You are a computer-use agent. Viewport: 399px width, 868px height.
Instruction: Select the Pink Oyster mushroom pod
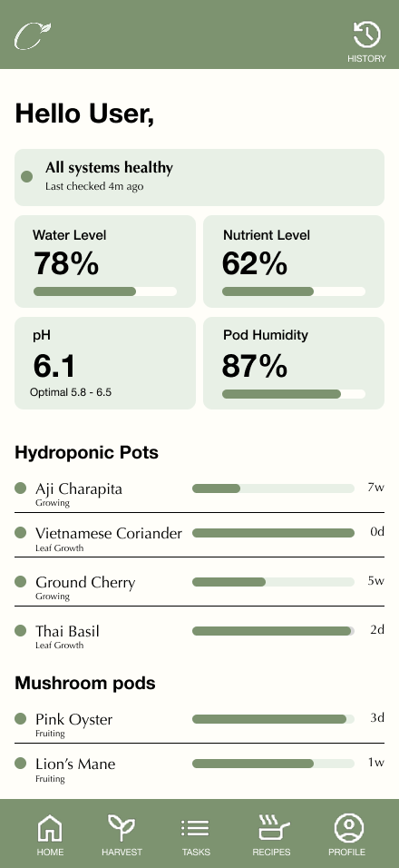199,725
